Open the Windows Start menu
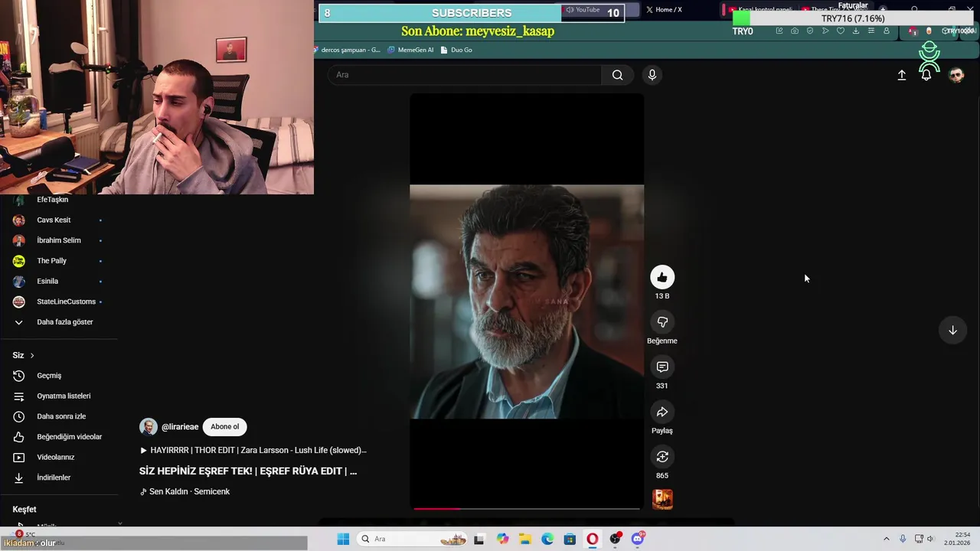The width and height of the screenshot is (980, 551). click(x=343, y=539)
